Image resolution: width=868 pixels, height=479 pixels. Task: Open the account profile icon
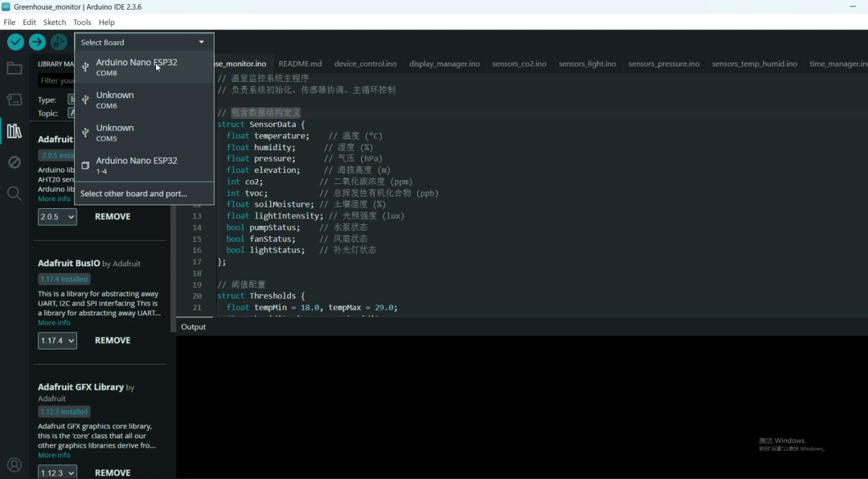coord(14,465)
